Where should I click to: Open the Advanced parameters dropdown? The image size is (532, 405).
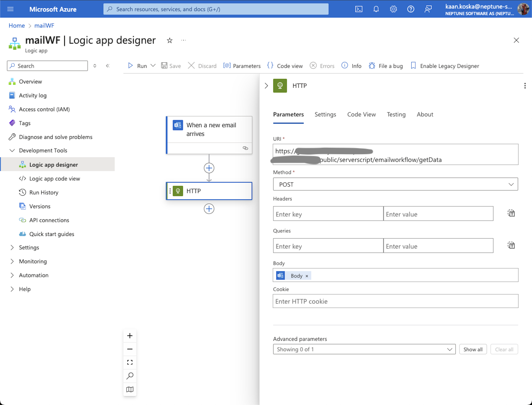364,349
